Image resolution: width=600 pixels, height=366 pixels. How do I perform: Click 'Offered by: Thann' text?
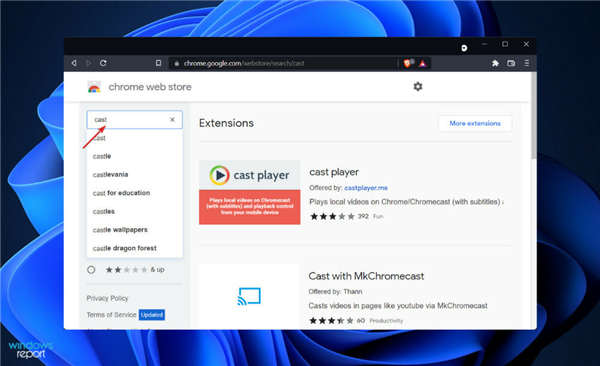pyautogui.click(x=335, y=292)
